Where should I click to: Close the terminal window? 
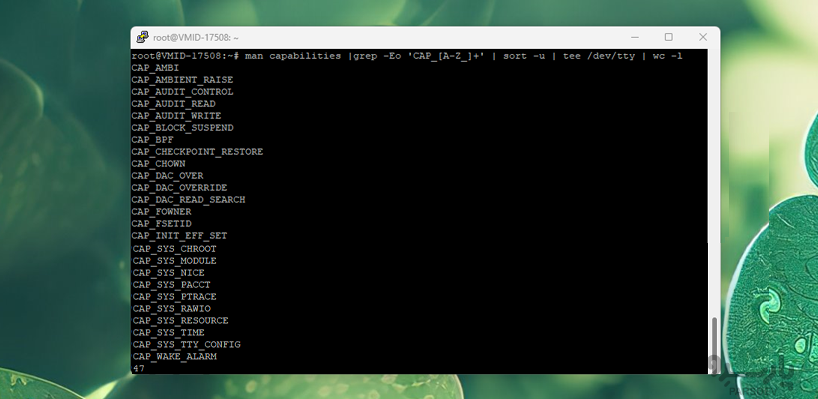point(703,37)
